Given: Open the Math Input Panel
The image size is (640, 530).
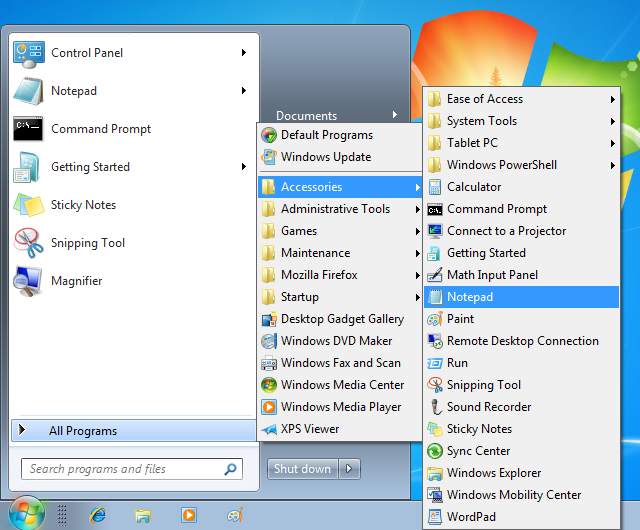Looking at the screenshot, I should (x=491, y=275).
